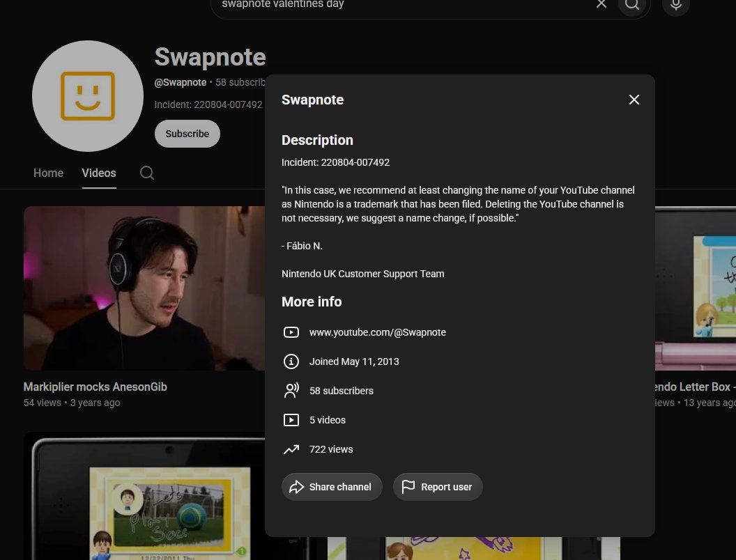Click the YouTube play icon beside channel URL

(291, 332)
